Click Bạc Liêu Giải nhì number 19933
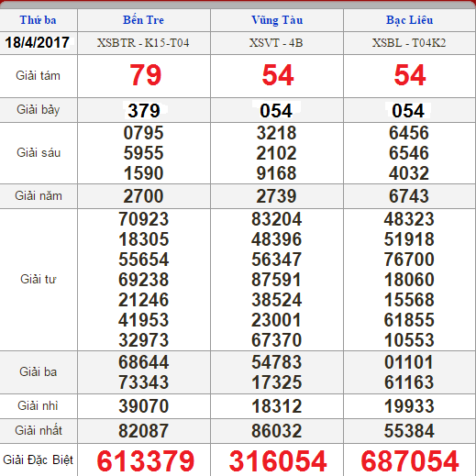Screen dimensions: 476x476 click(x=409, y=406)
